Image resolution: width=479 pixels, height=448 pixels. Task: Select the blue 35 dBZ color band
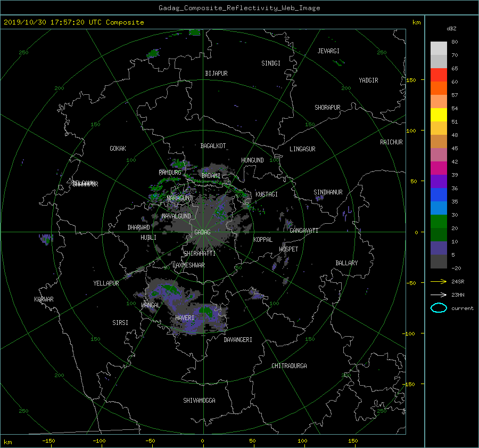439,195
